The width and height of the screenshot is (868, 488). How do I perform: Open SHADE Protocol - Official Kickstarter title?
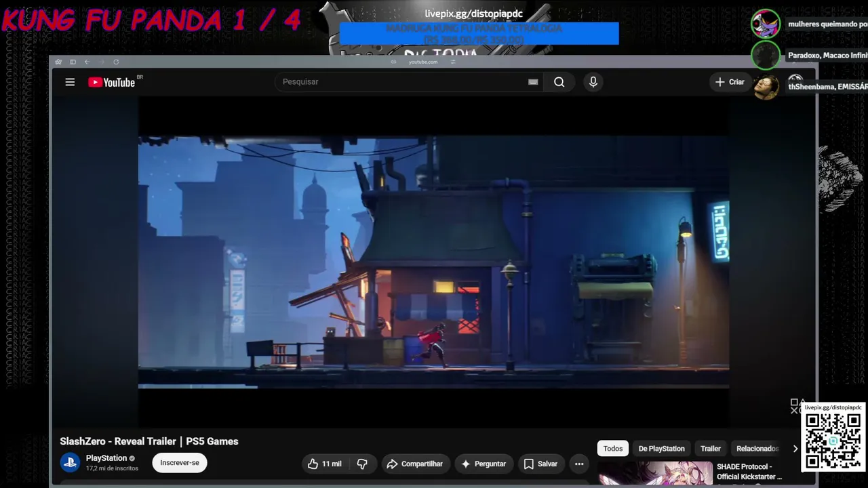point(749,472)
